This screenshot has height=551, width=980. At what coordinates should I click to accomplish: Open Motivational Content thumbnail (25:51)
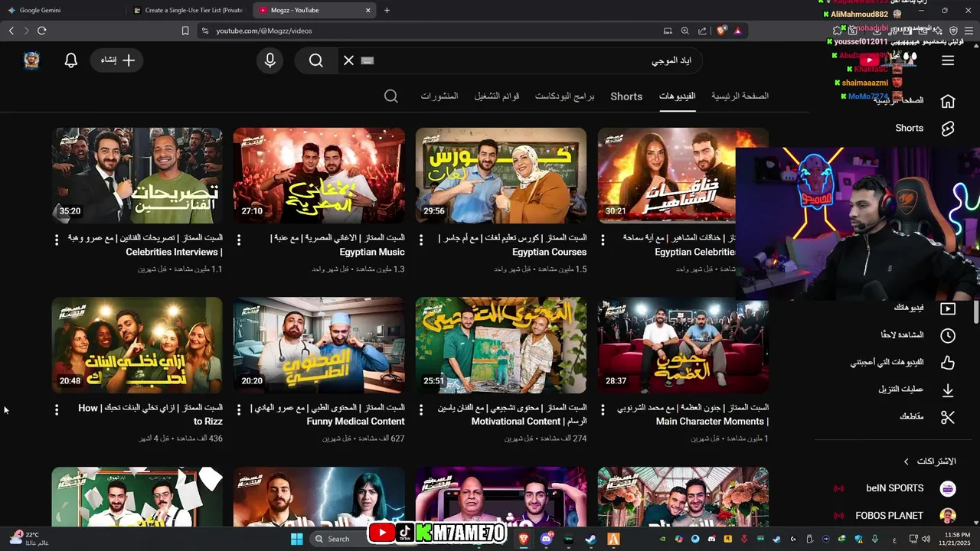point(501,345)
